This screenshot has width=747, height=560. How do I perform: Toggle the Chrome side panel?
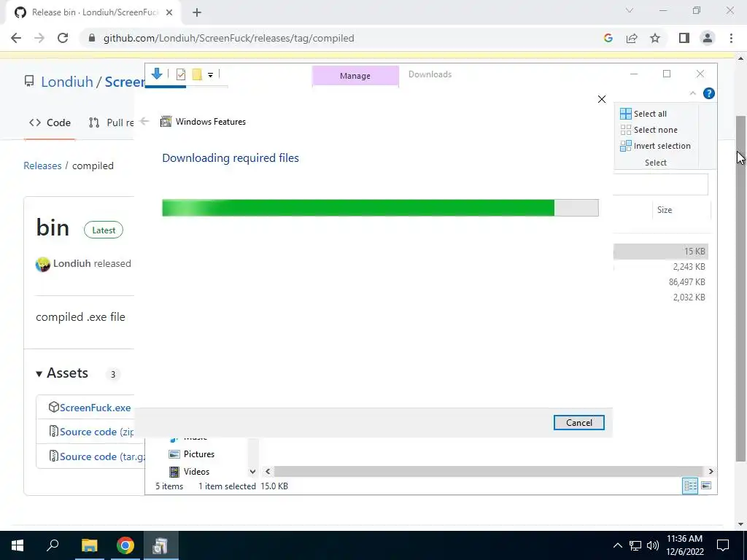pyautogui.click(x=684, y=38)
